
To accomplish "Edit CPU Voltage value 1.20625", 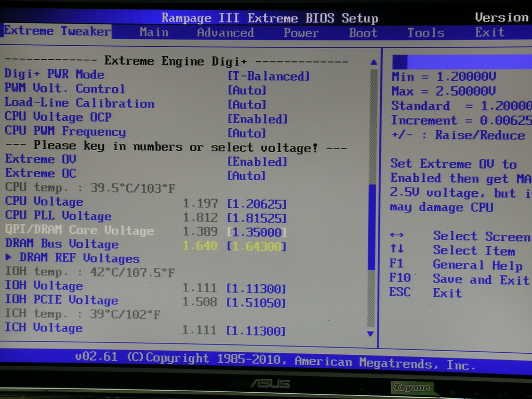I will [257, 204].
